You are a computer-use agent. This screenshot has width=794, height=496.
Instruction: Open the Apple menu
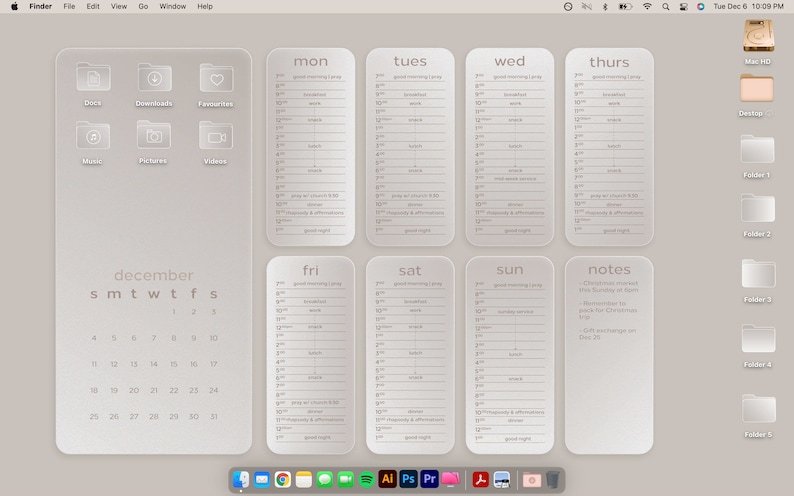(x=15, y=7)
